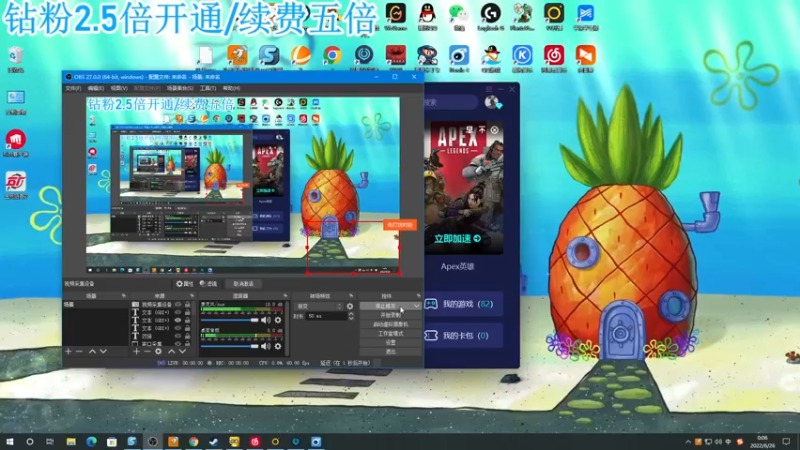Viewport: 800px width, 450px height.
Task: Open the 渐变 transition dropdown
Action: coord(318,306)
